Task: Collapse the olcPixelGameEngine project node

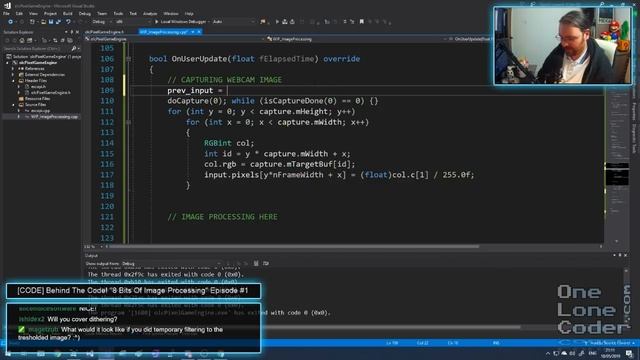Action: (7, 63)
